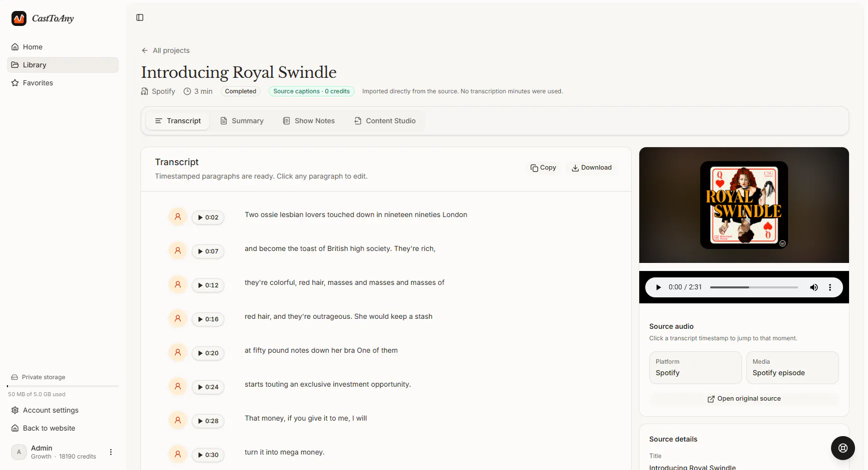Go back to All projects
The height and width of the screenshot is (470, 868).
165,50
